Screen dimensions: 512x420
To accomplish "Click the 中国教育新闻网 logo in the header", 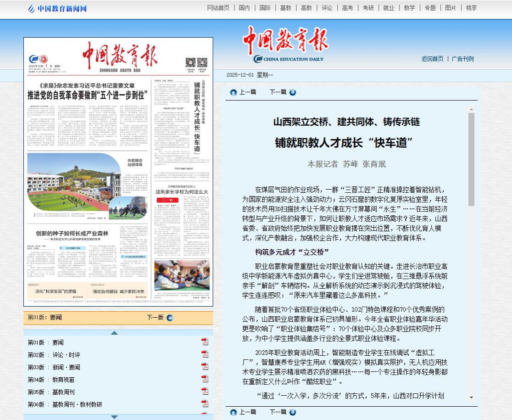I will [57, 8].
